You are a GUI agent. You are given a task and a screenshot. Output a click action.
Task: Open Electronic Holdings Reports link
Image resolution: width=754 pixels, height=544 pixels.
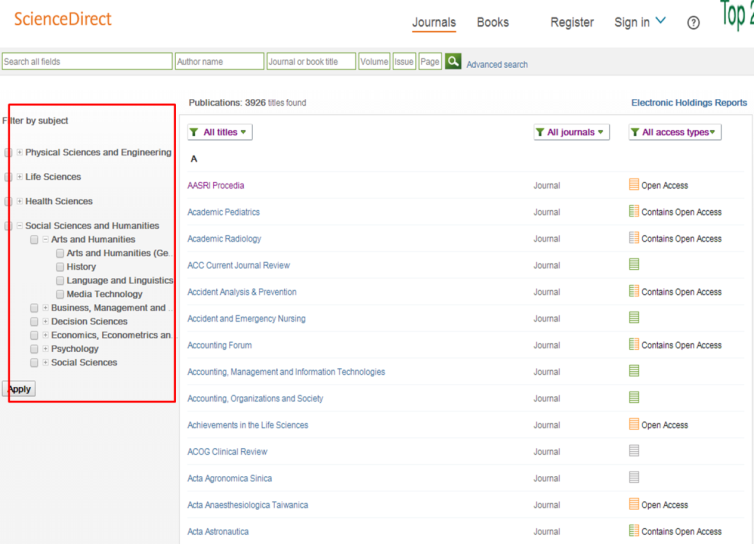pos(689,102)
